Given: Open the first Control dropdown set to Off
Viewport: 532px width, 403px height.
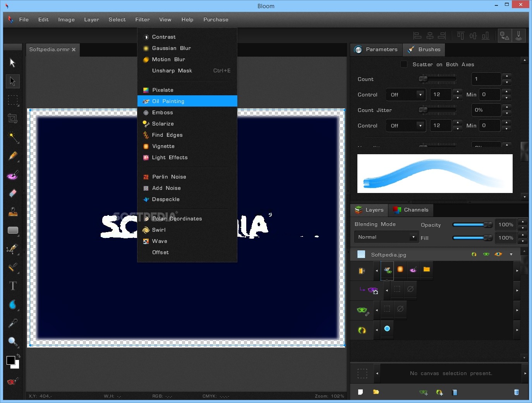Looking at the screenshot, I should tap(406, 95).
